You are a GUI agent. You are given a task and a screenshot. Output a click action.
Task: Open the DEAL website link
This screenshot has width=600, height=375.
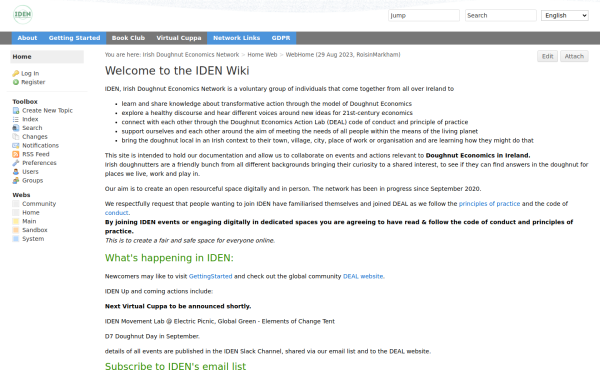tap(363, 276)
